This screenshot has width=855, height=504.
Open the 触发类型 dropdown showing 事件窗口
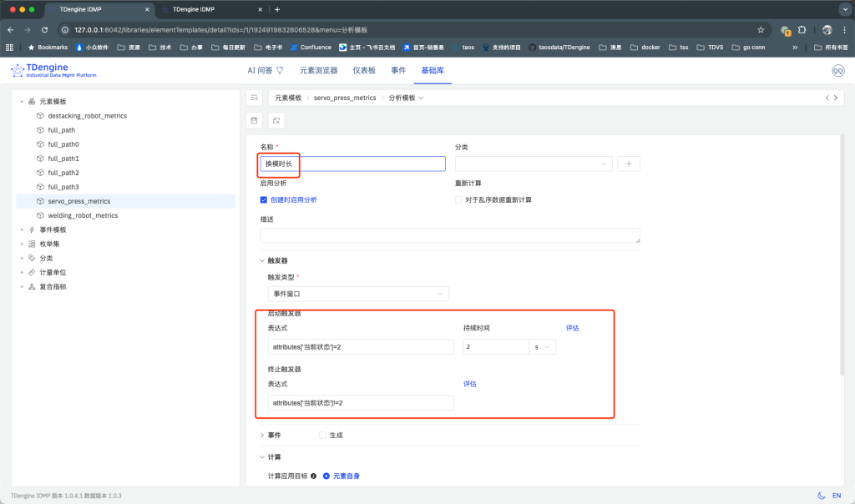pyautogui.click(x=359, y=294)
